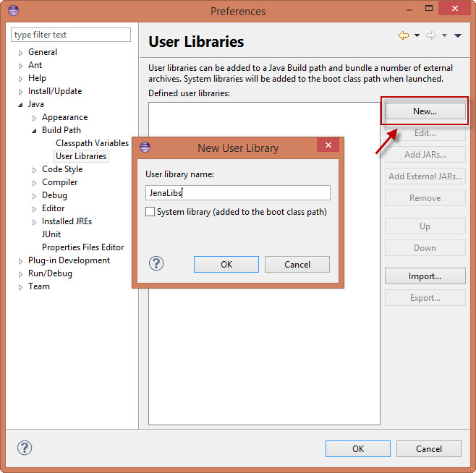Open the Preferences view menu triangle
The height and width of the screenshot is (473, 476).
458,35
